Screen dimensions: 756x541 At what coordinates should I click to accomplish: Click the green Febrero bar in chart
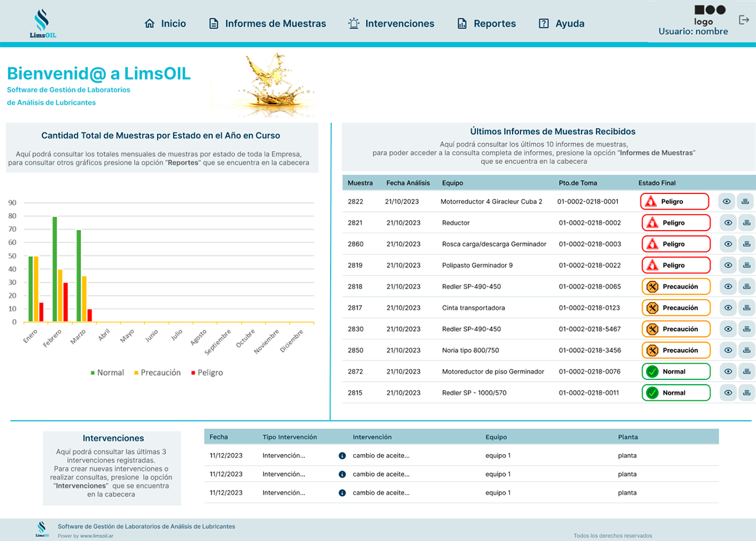coord(54,269)
